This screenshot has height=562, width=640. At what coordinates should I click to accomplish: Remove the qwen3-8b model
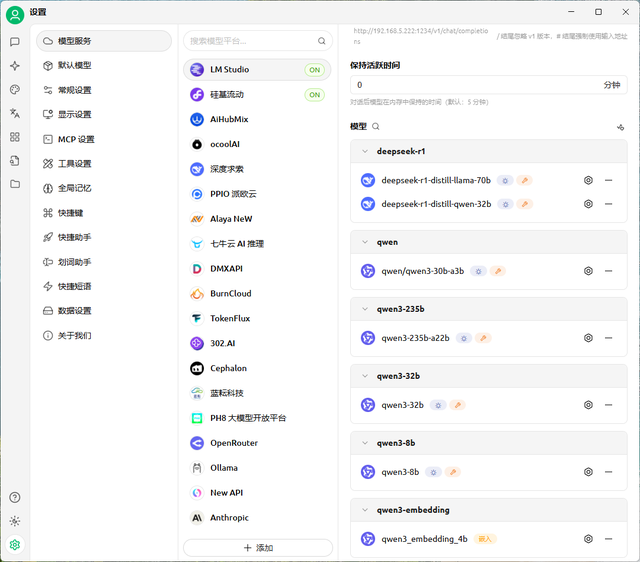point(609,472)
